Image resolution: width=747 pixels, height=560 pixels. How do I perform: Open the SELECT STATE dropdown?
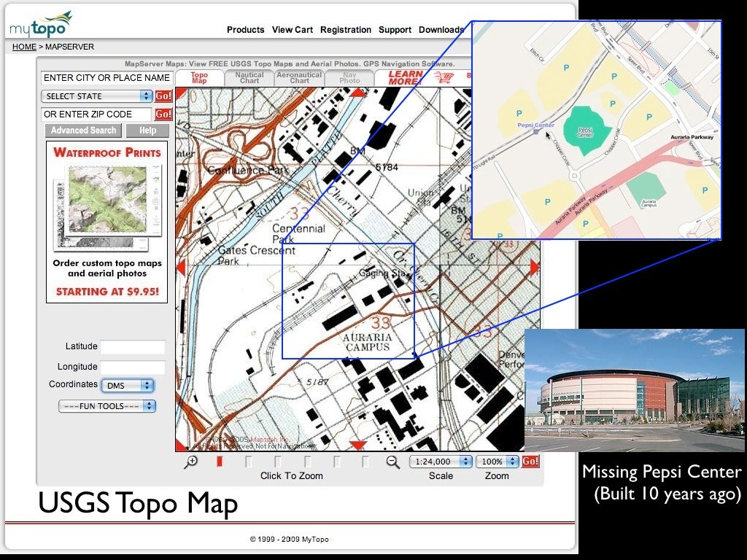(97, 96)
